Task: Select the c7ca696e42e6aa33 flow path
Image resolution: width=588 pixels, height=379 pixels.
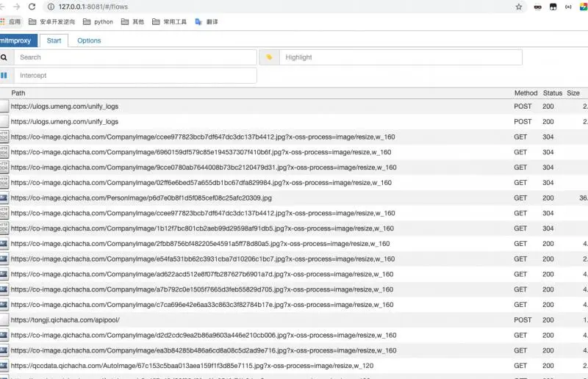Action: coord(201,304)
